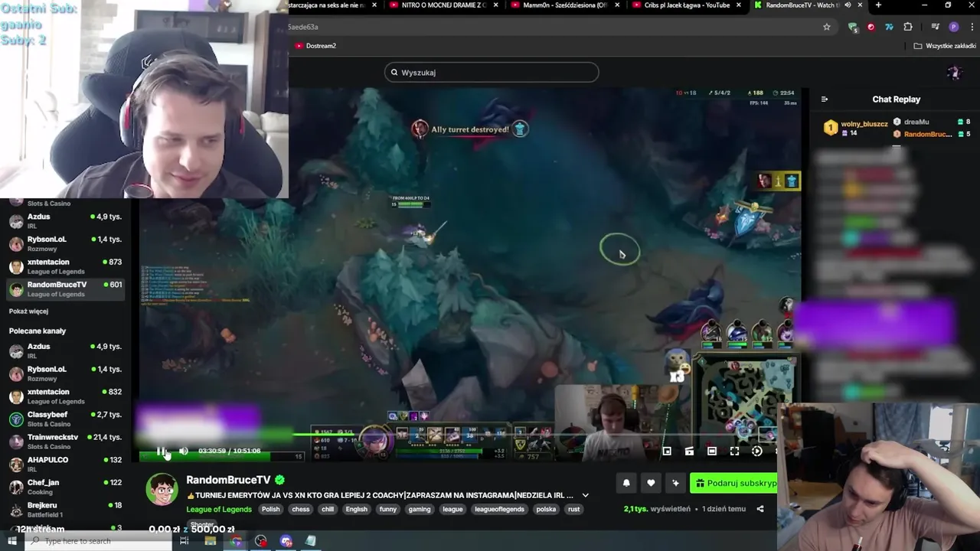
Task: Select the gaming tag
Action: click(x=420, y=509)
